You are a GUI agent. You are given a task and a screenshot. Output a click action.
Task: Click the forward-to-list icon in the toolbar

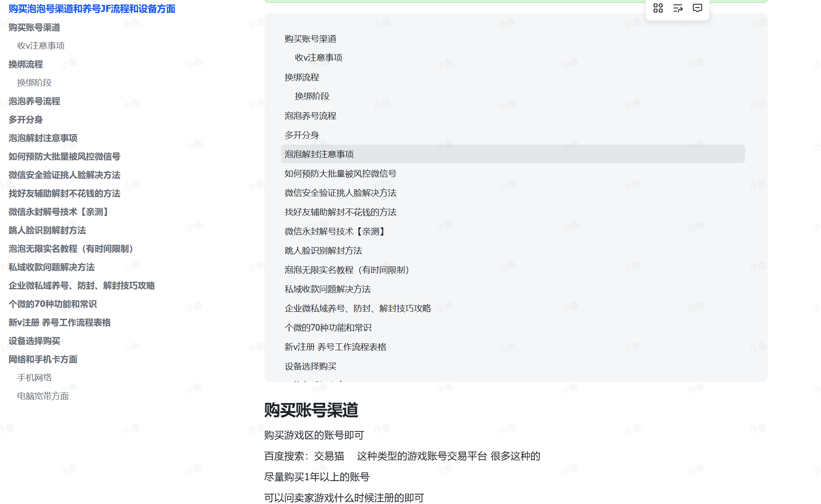tap(678, 8)
